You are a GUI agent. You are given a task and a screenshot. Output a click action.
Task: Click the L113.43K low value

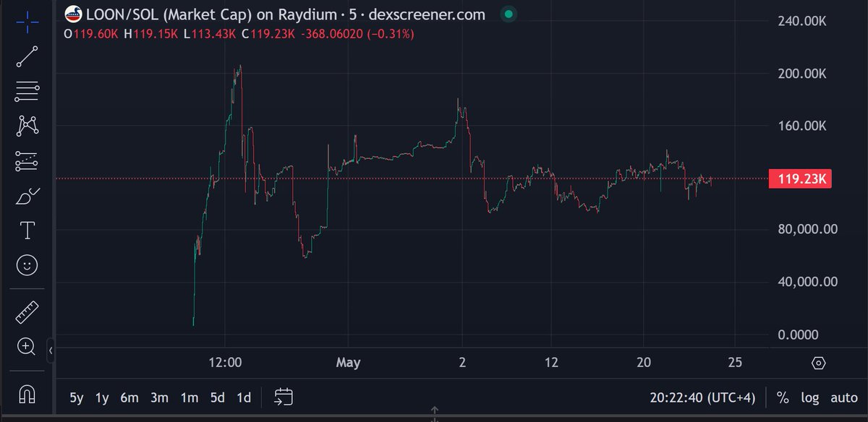[210, 34]
